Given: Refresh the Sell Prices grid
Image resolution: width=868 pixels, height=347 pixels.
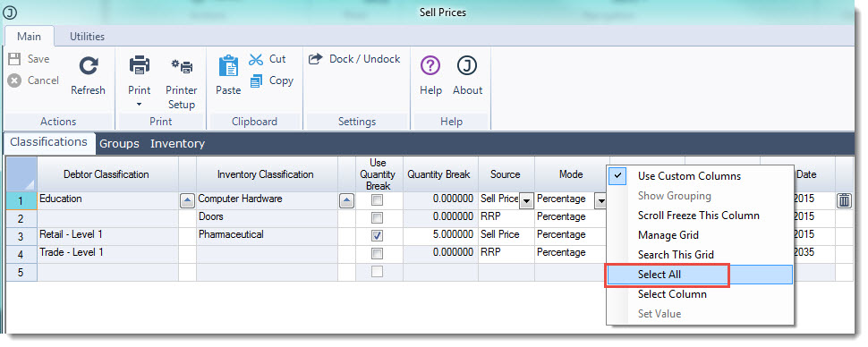Looking at the screenshot, I should point(88,76).
